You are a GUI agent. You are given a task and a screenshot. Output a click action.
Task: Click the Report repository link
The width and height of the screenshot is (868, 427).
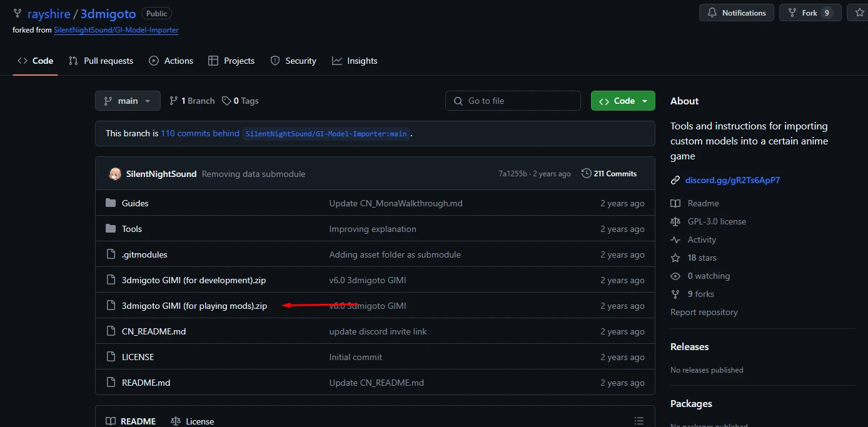coord(704,312)
